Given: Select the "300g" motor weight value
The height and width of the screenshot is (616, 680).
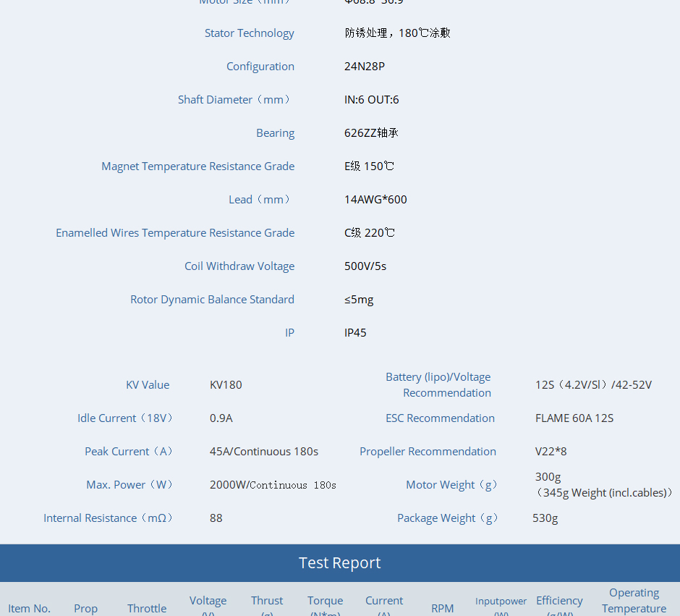Looking at the screenshot, I should 548,477.
